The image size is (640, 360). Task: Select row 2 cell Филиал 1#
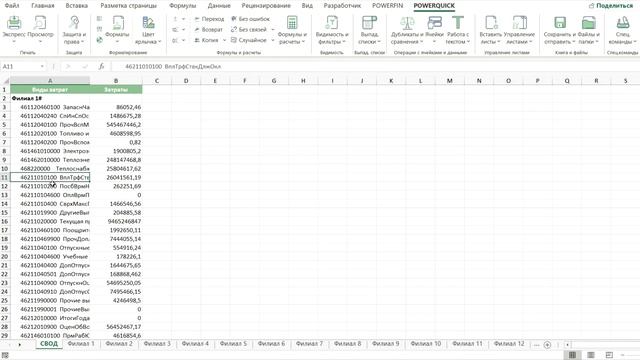click(x=50, y=98)
